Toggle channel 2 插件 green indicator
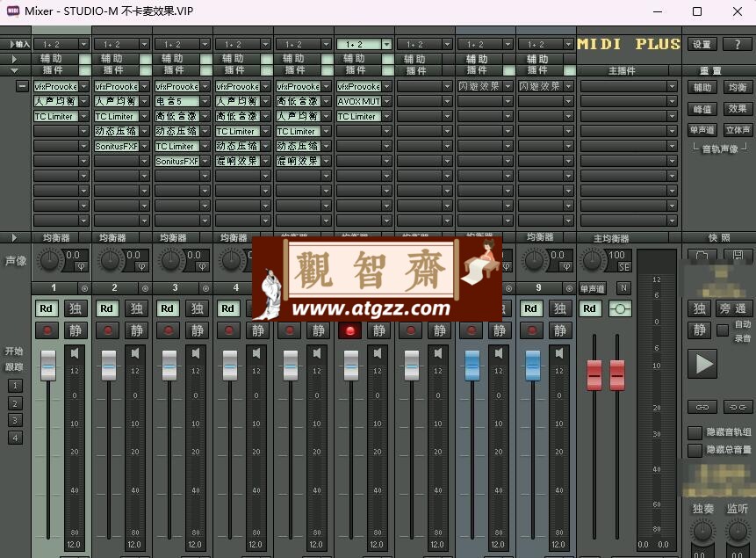 point(146,70)
